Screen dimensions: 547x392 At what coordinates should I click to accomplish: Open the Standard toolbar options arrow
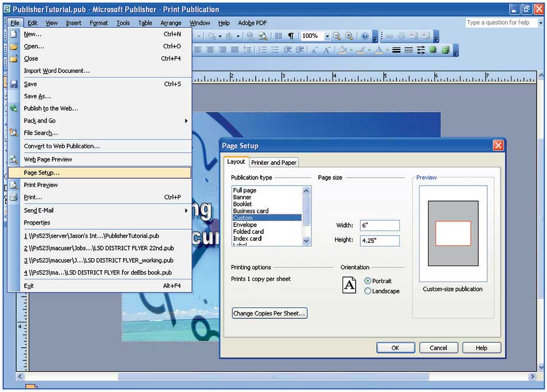pos(375,36)
